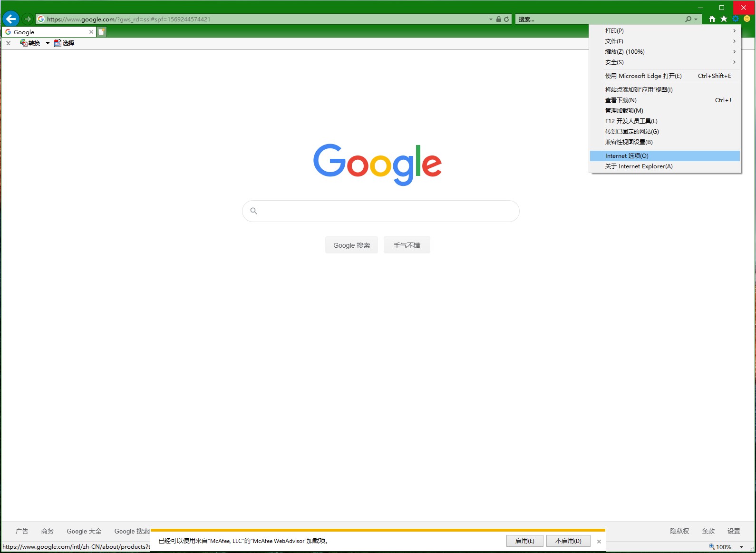Select 将站点添加到"应用"视图(I)

pos(665,90)
